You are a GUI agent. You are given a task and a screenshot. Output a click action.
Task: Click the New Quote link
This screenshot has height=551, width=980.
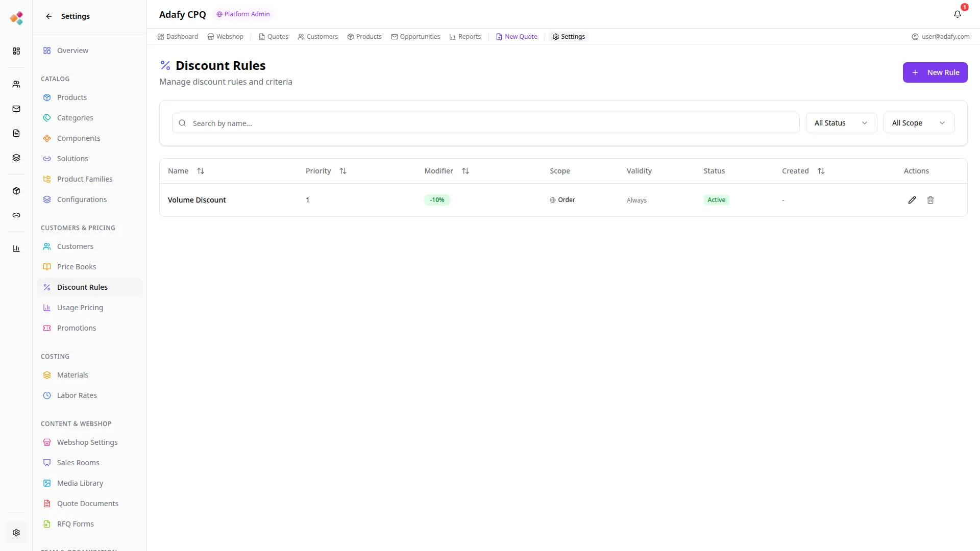coord(517,37)
